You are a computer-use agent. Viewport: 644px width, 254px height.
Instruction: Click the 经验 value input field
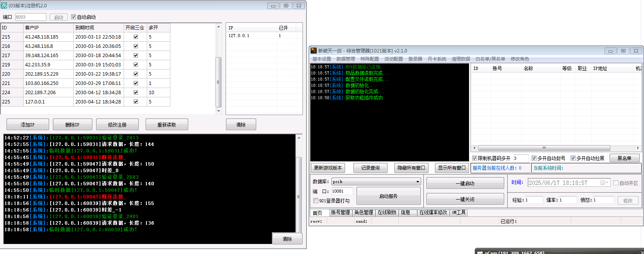point(534,200)
